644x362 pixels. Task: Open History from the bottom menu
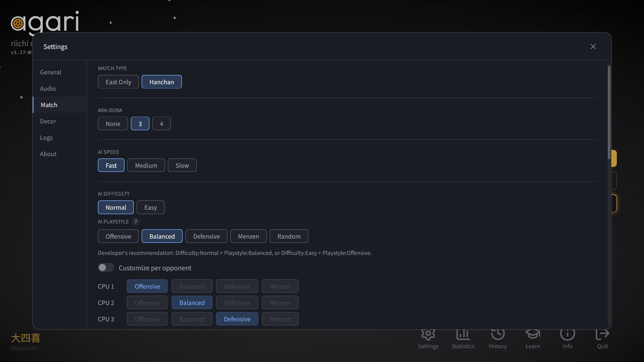498,339
